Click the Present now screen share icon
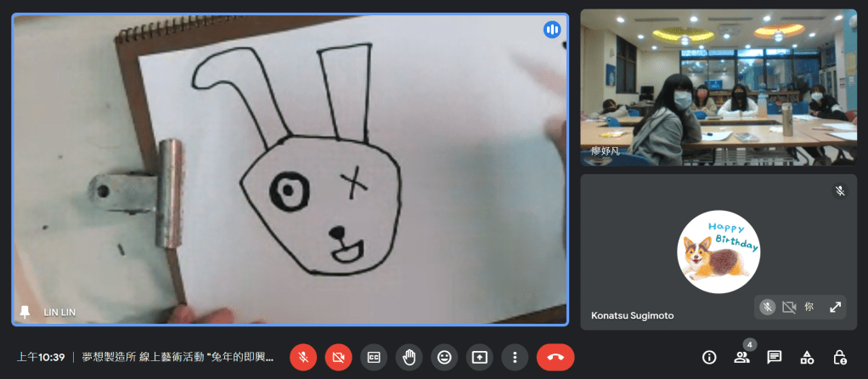Viewport: 868px width, 379px height. click(x=480, y=357)
